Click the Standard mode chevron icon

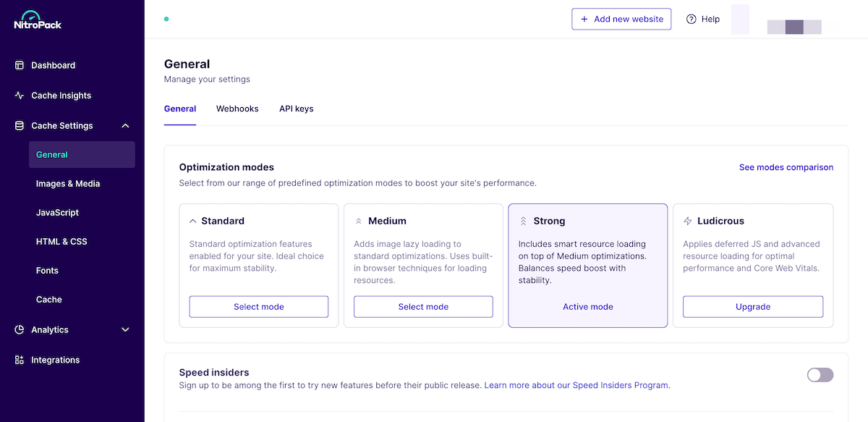193,221
